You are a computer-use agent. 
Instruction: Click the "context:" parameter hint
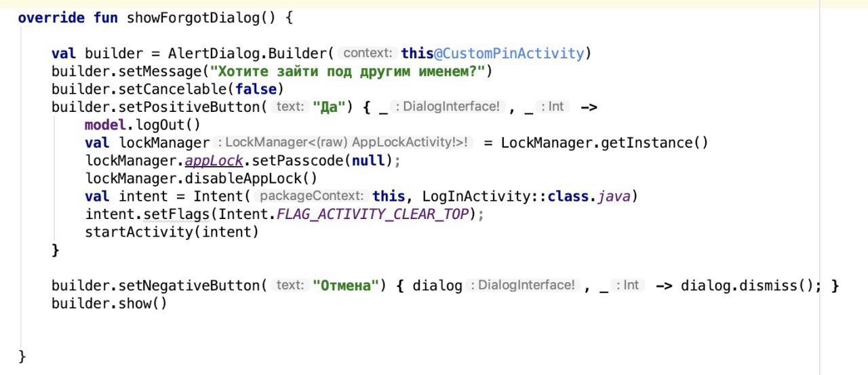pyautogui.click(x=368, y=54)
